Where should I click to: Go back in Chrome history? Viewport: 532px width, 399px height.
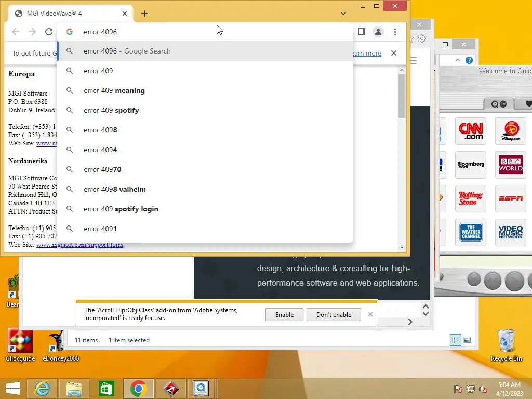(16, 32)
